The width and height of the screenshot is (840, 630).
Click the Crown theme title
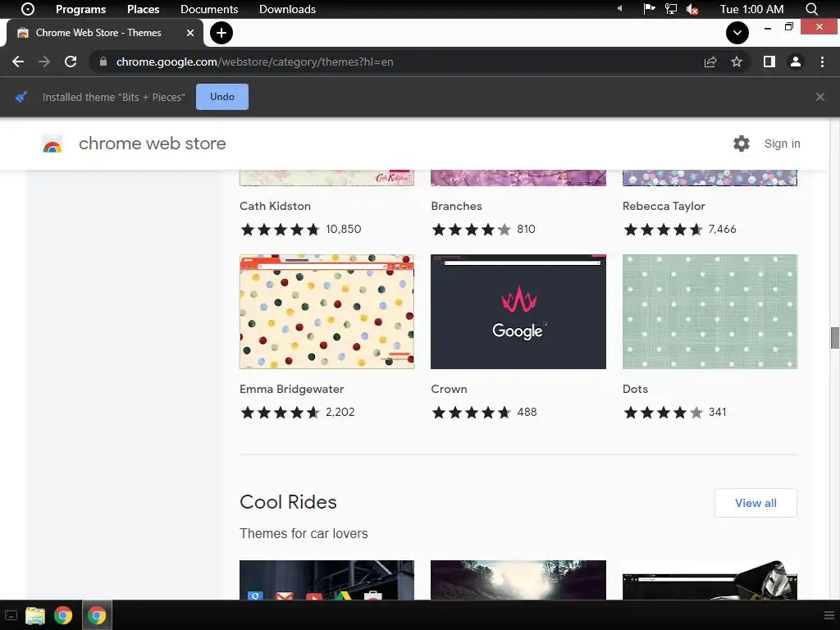pyautogui.click(x=449, y=389)
